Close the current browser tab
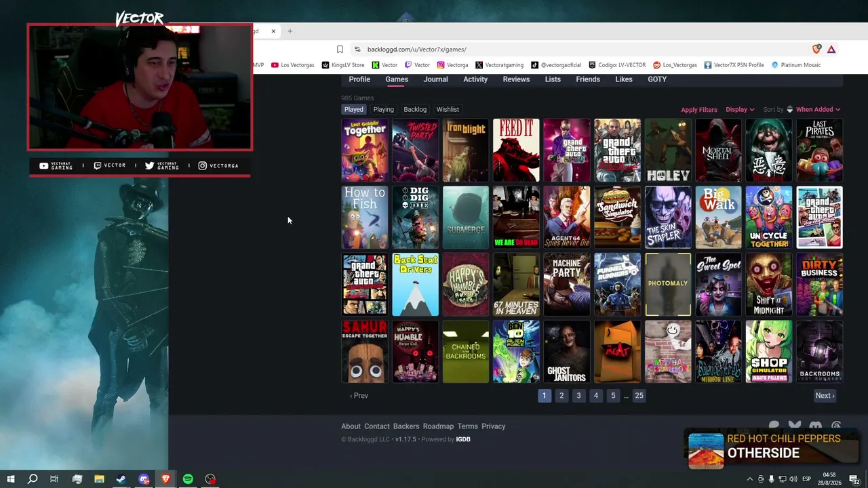868x488 pixels. [273, 31]
